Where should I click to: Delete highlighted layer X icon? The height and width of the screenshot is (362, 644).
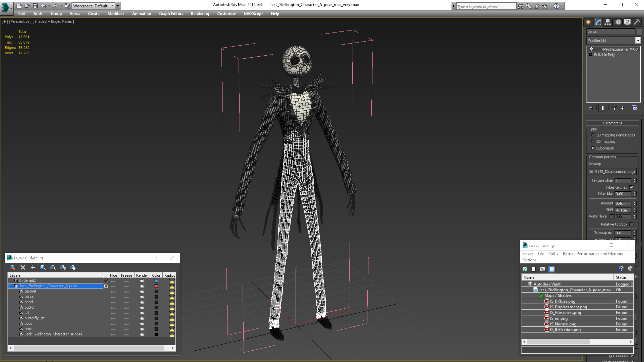(x=23, y=267)
